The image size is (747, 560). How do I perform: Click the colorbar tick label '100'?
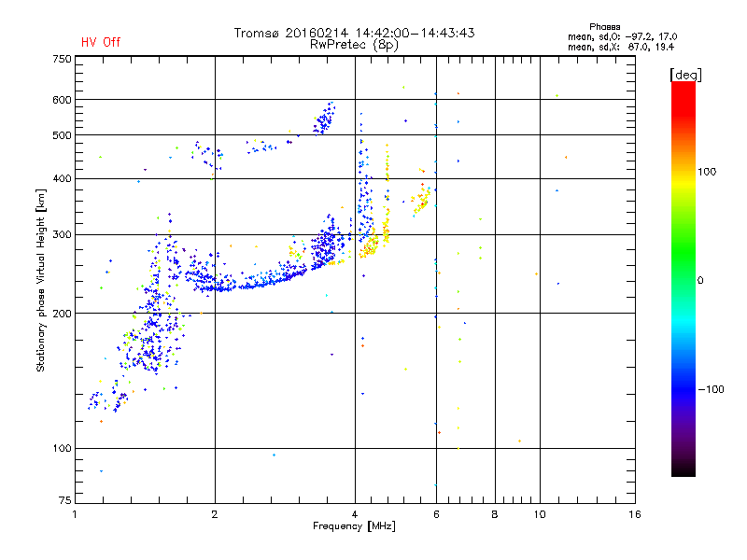point(707,172)
